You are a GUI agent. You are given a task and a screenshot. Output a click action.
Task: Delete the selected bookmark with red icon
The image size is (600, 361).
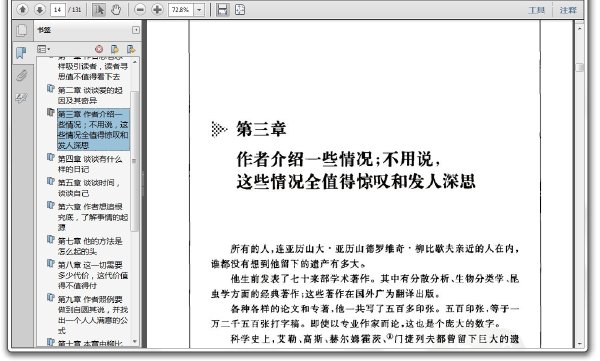pyautogui.click(x=99, y=49)
